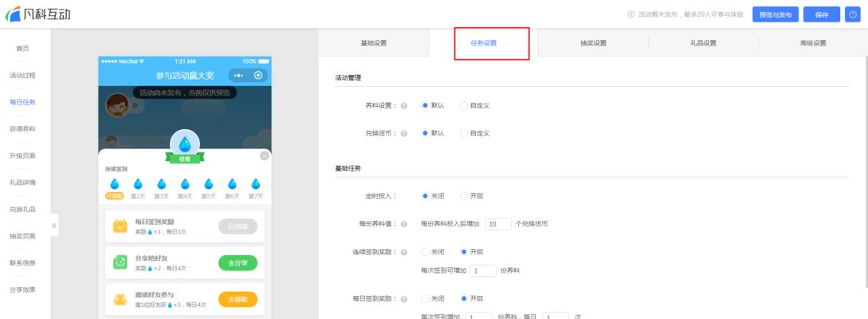Screen dimensions: 868x319
Task: Click the WeChat mini-program more dots icon
Action: pyautogui.click(x=238, y=75)
